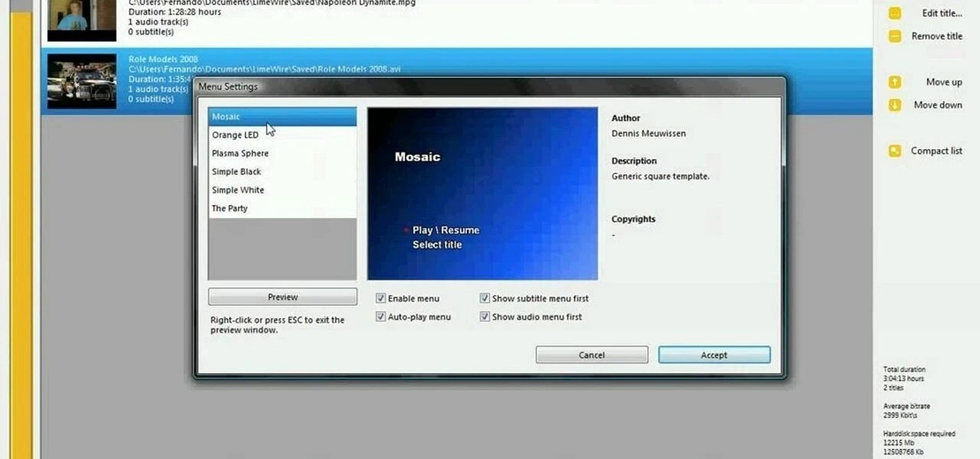The height and width of the screenshot is (459, 980).
Task: Click the Remove title icon
Action: (894, 36)
